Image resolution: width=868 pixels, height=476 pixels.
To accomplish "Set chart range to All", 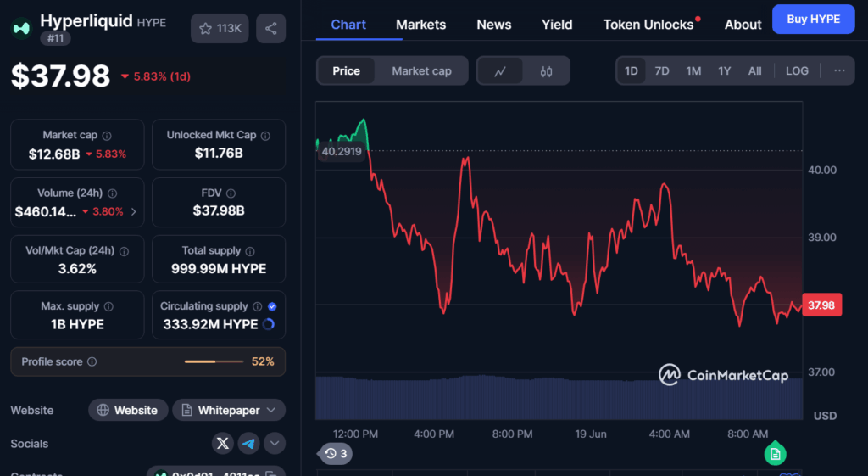I will point(755,71).
